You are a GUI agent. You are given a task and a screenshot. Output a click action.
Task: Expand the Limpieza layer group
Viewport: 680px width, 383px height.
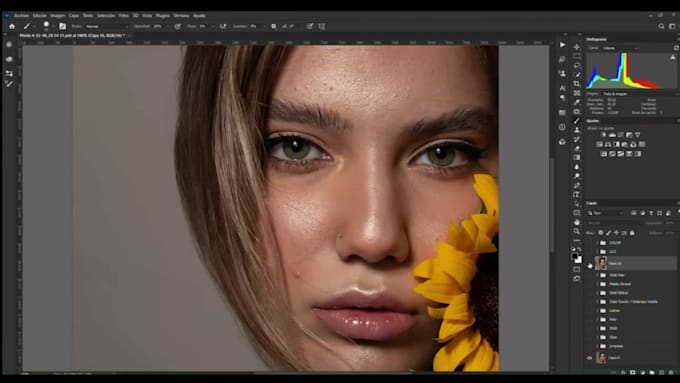pos(597,346)
